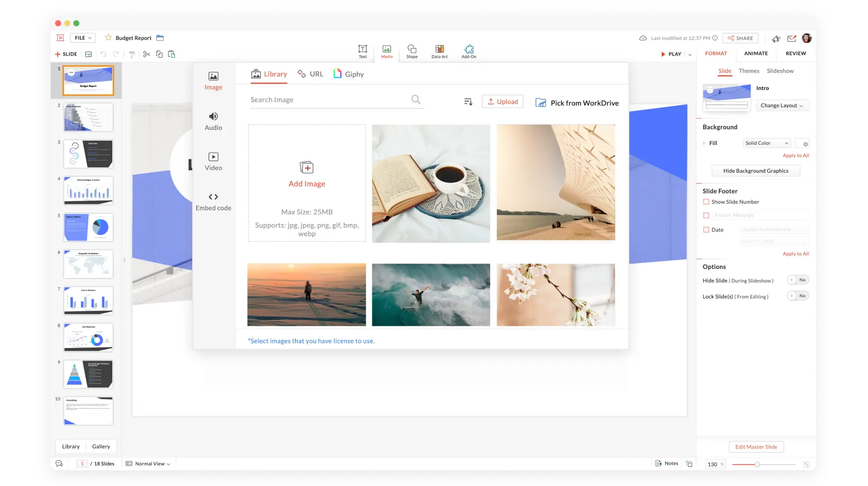Select Image in media sidebar
The height and width of the screenshot is (486, 868).
[x=213, y=81]
